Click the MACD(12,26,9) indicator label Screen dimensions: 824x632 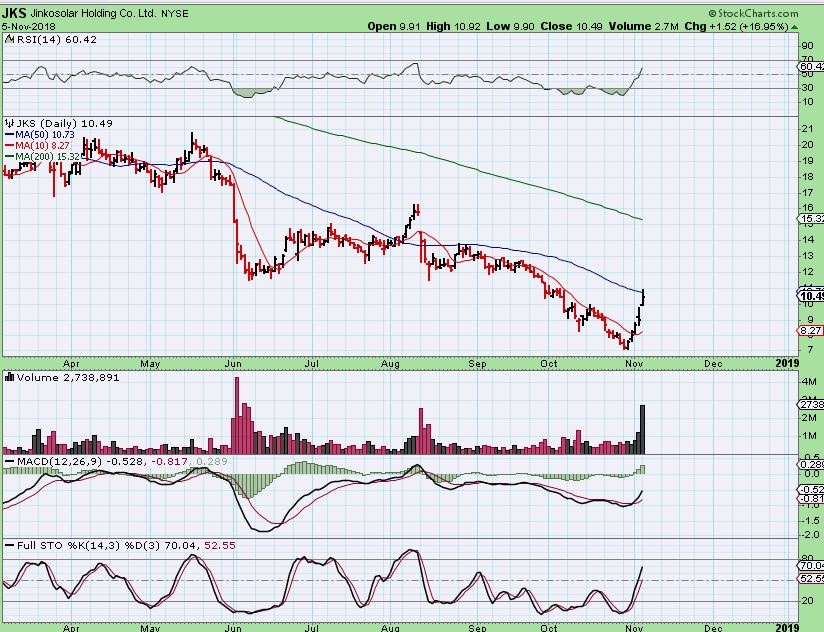pos(60,461)
